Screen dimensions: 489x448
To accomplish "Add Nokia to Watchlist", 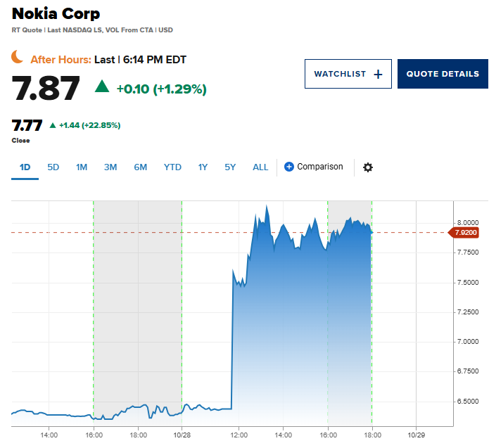I will pyautogui.click(x=348, y=75).
